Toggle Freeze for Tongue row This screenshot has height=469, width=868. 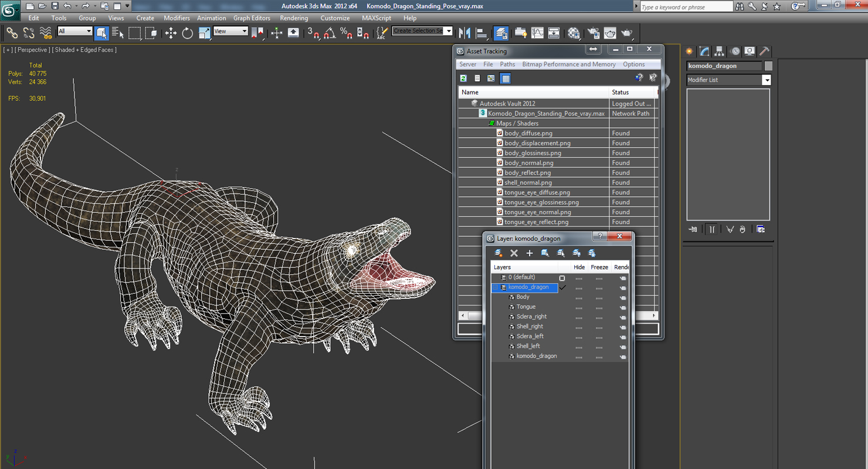point(599,307)
